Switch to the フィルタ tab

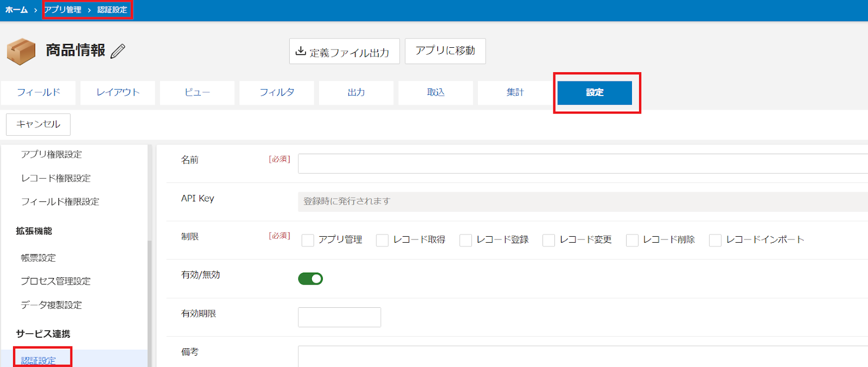[x=277, y=93]
